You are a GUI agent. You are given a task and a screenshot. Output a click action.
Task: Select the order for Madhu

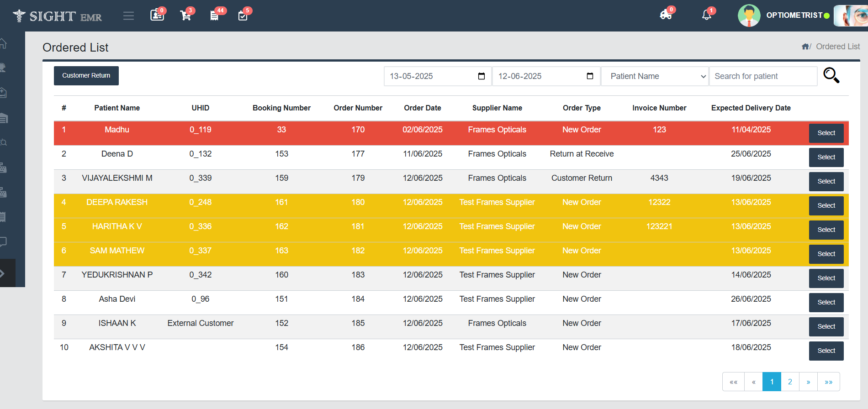tap(826, 133)
